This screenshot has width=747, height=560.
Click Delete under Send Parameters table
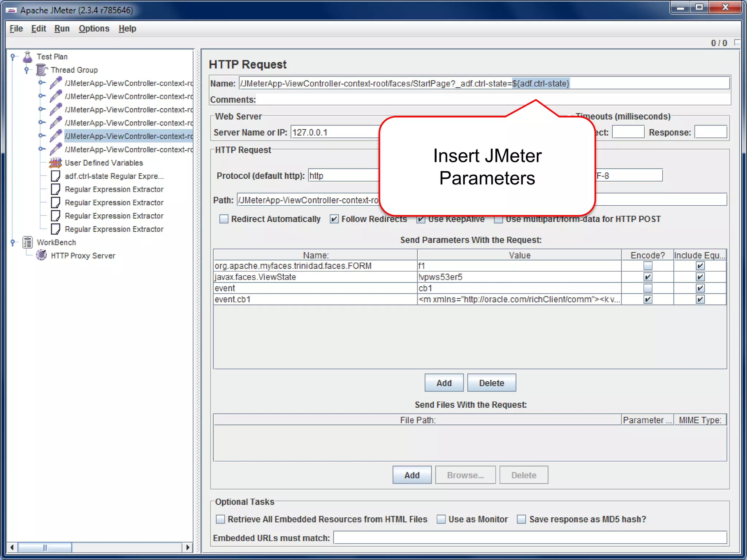pyautogui.click(x=491, y=383)
